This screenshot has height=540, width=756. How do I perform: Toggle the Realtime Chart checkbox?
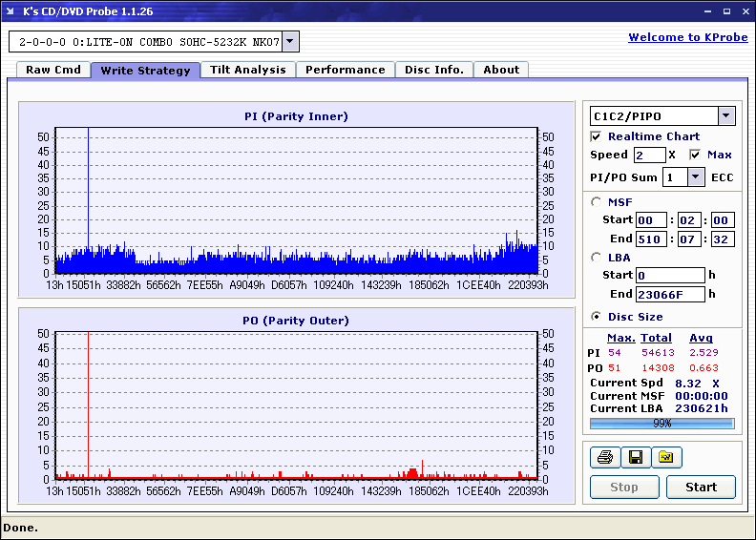(x=597, y=136)
